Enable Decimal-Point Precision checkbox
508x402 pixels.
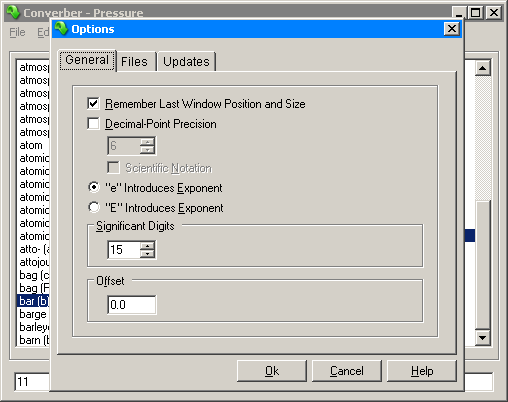[x=93, y=124]
